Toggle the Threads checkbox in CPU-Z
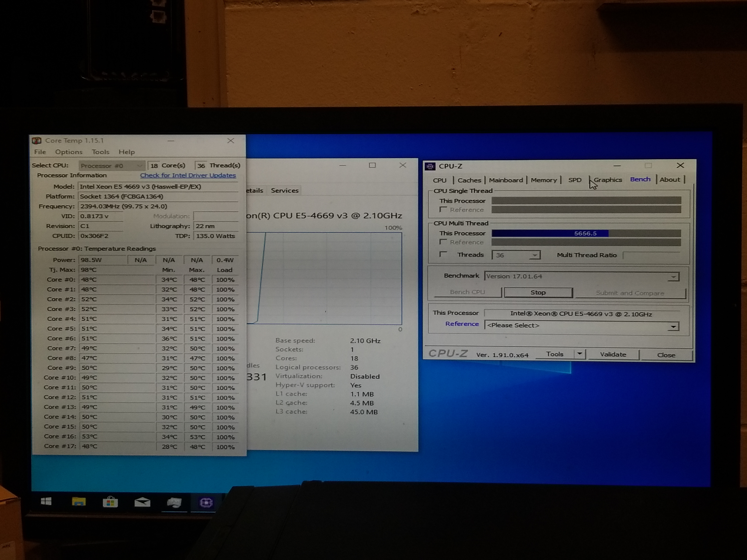 point(443,254)
